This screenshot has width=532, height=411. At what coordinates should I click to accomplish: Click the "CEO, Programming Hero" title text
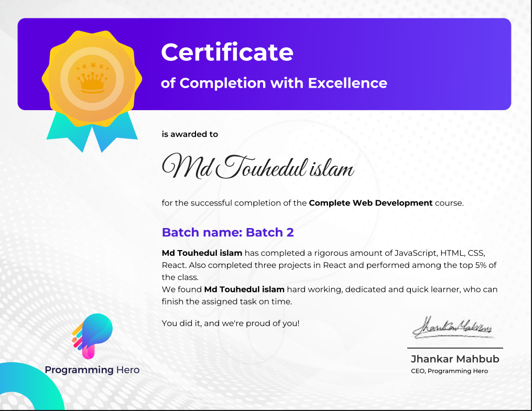point(449,371)
